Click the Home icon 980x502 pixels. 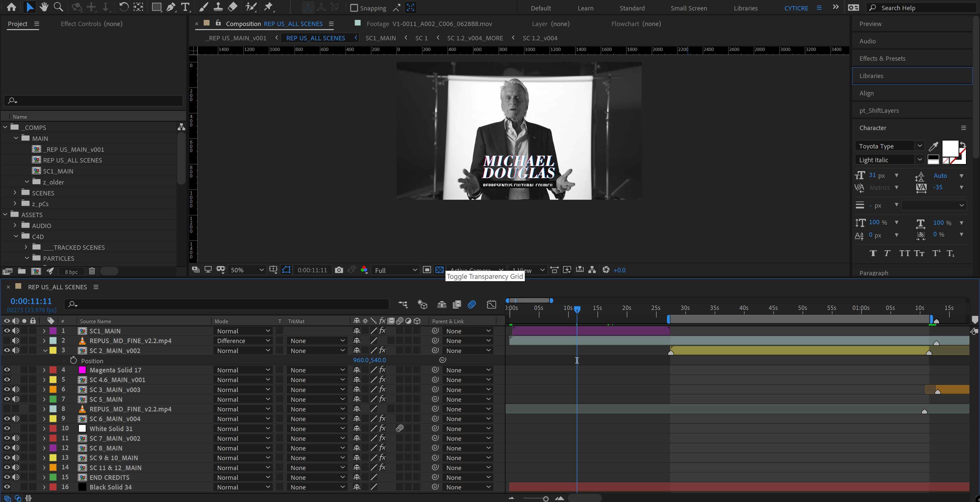click(x=11, y=7)
